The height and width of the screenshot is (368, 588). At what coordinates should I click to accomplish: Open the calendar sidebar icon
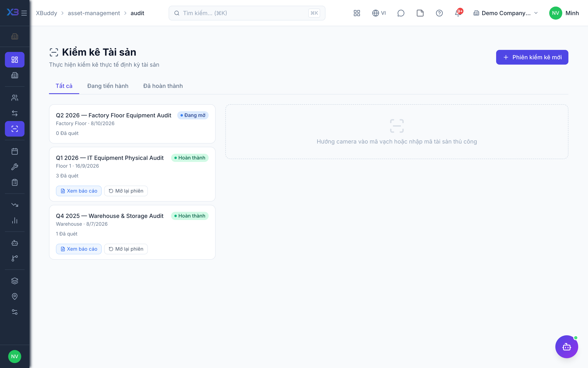(x=14, y=151)
